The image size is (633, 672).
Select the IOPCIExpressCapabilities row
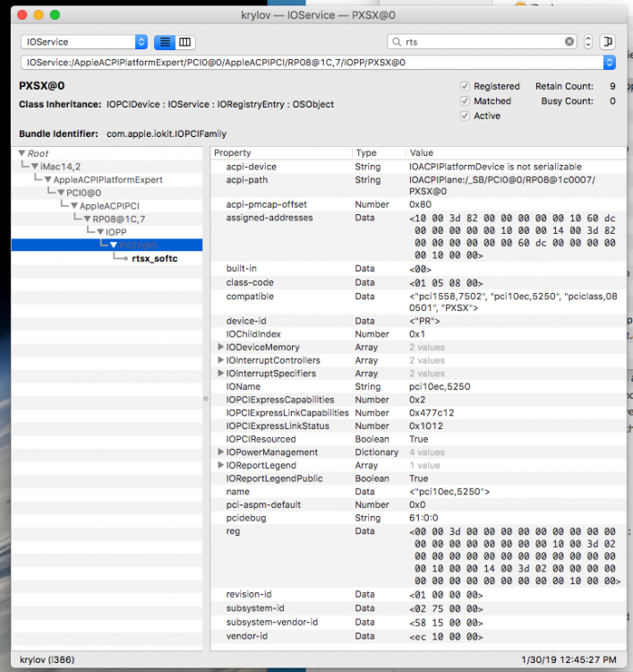point(418,400)
